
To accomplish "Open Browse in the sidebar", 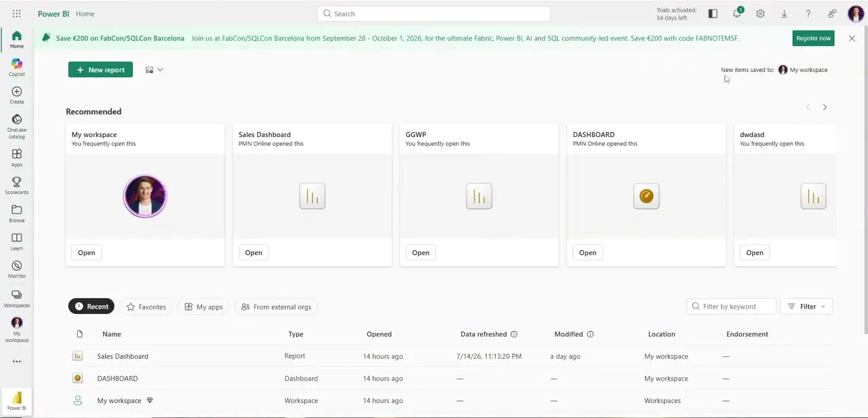I will pos(16,214).
